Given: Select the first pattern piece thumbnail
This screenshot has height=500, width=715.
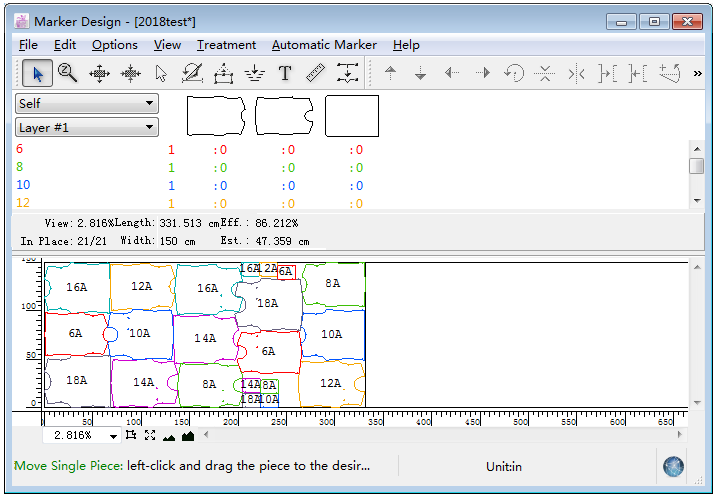Looking at the screenshot, I should pos(217,116).
